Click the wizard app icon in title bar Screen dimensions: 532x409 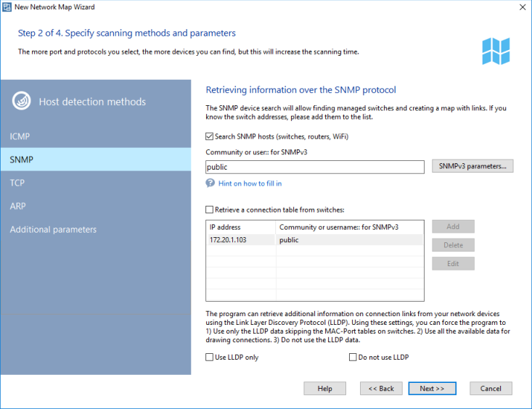7,7
